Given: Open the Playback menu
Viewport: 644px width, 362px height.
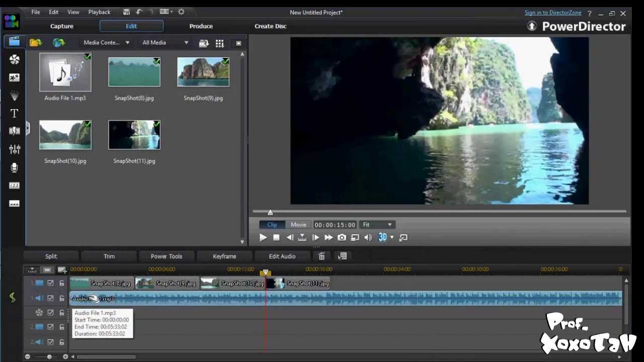Looking at the screenshot, I should [99, 12].
